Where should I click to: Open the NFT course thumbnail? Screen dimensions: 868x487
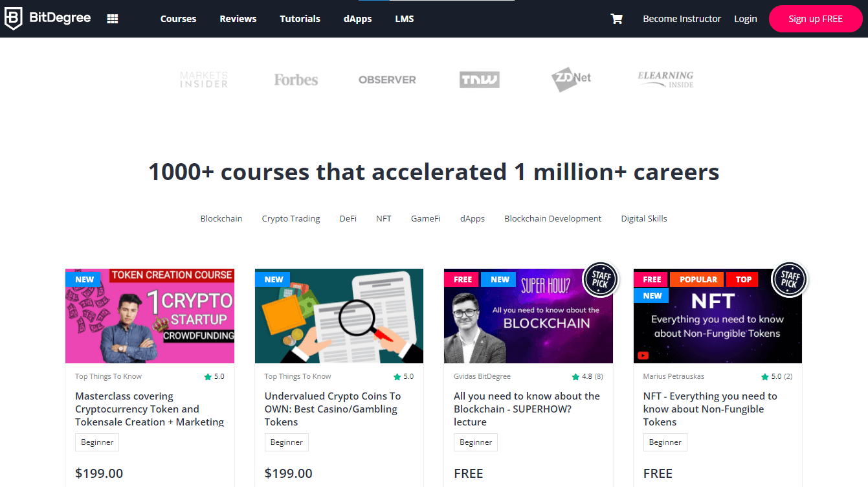718,316
